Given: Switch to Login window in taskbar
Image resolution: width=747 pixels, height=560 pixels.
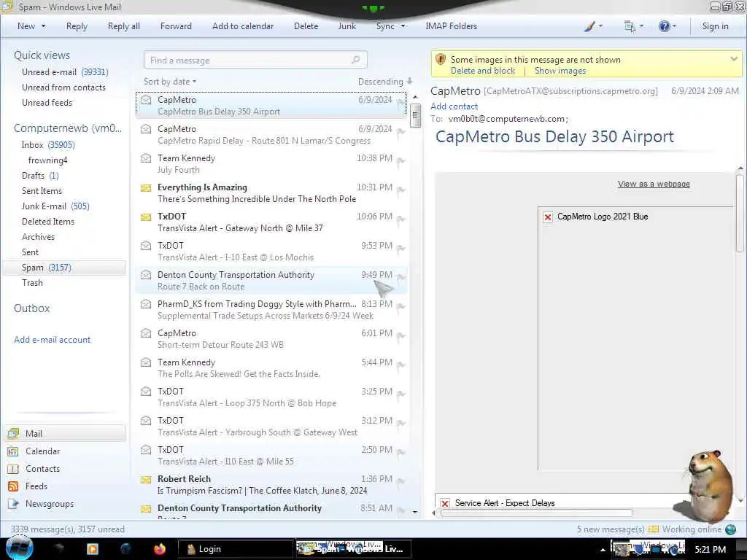Looking at the screenshot, I should (235, 549).
